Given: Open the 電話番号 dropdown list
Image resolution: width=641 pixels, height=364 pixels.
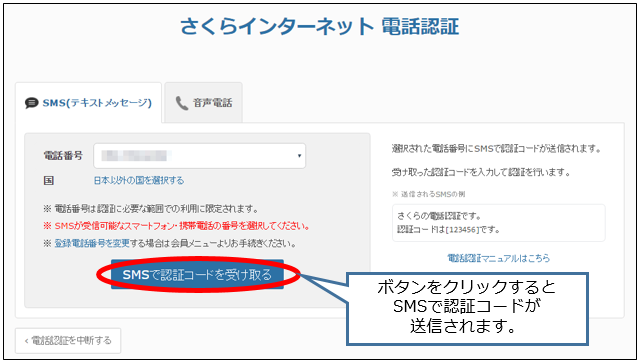Looking at the screenshot, I should tap(199, 156).
